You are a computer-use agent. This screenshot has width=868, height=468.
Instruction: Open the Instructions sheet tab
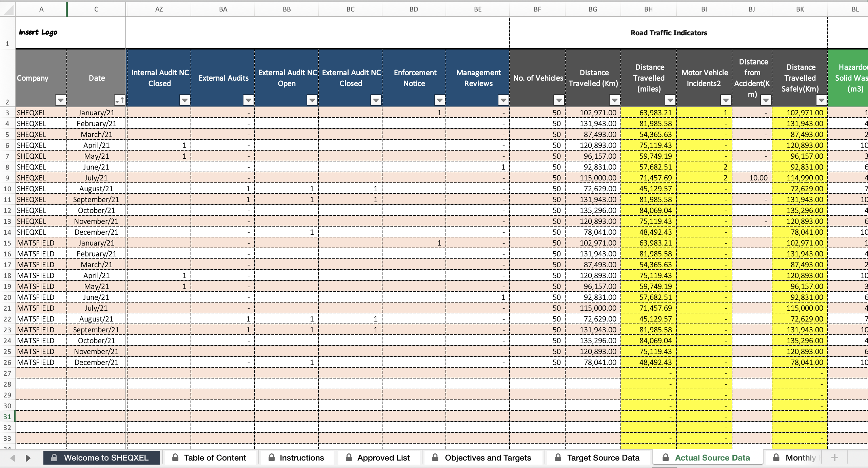(x=297, y=458)
